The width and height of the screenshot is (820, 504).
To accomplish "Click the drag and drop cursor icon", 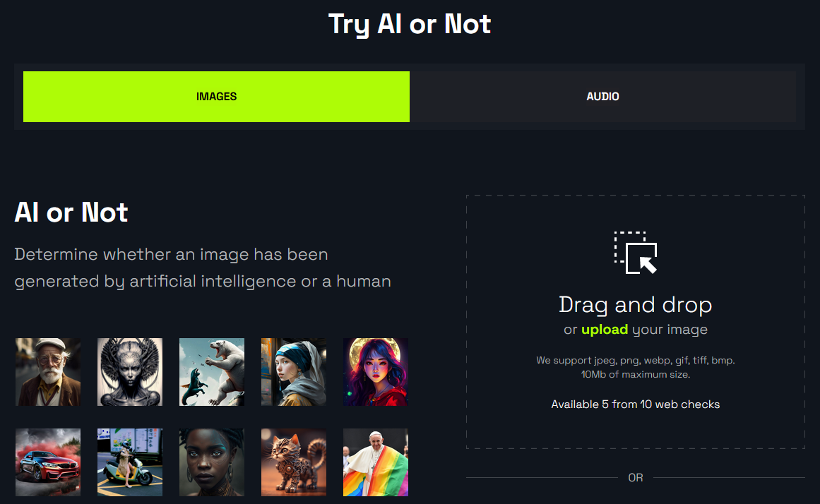I will (x=636, y=253).
